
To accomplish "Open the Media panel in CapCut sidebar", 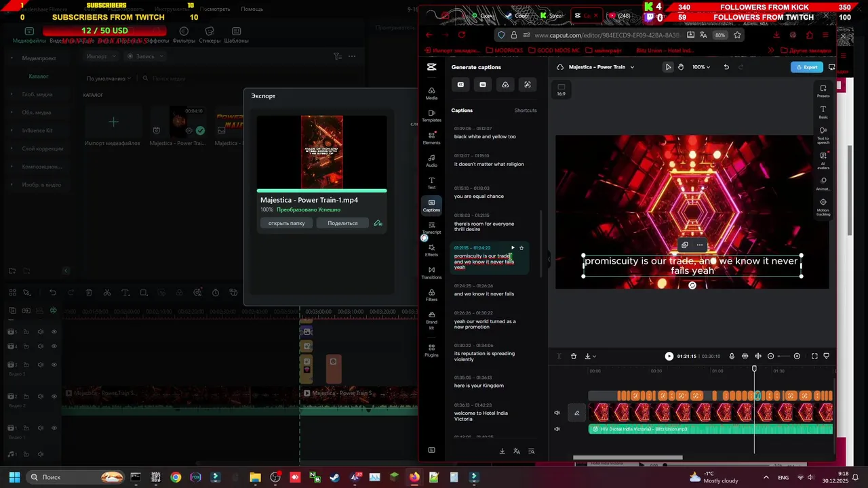I will 431,94.
